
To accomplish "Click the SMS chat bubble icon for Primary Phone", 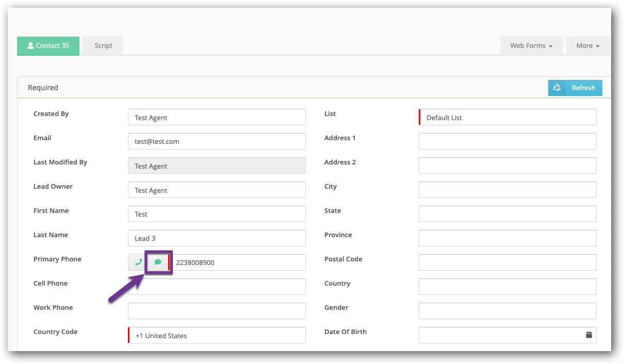I will [x=158, y=262].
